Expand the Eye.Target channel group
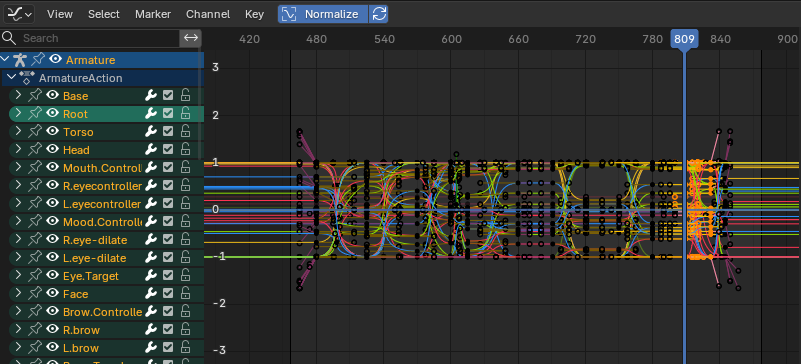This screenshot has height=364, width=801. click(18, 276)
